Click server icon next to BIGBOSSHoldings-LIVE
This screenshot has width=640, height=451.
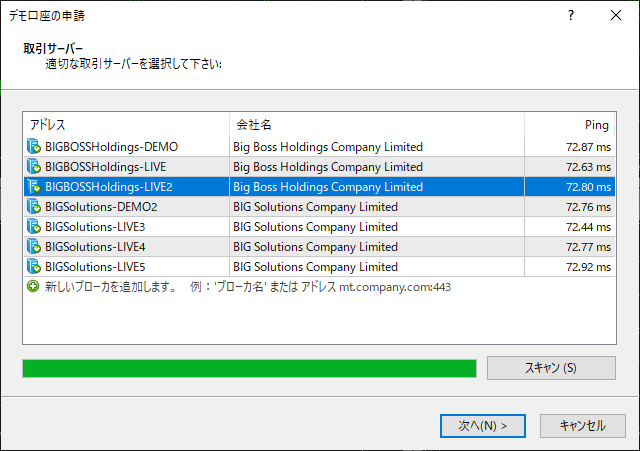(34, 167)
